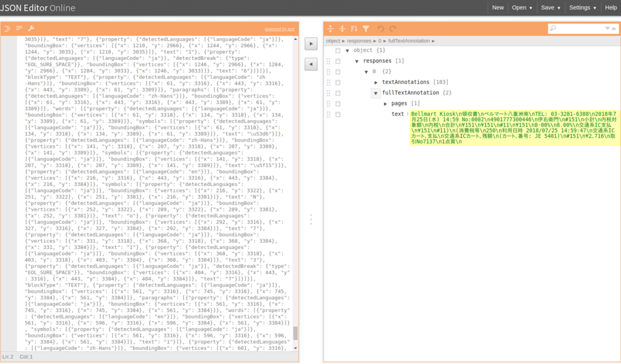Collapse the 0 array item node
The height and width of the screenshot is (364, 621).
coord(366,72)
